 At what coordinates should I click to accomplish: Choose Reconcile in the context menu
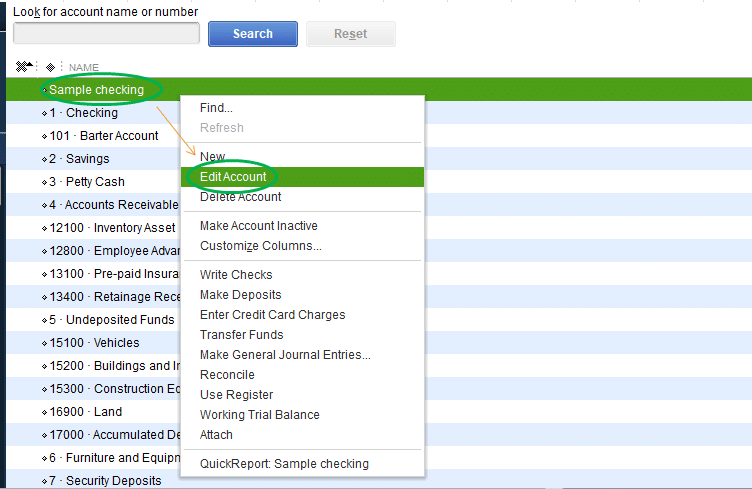[x=227, y=375]
